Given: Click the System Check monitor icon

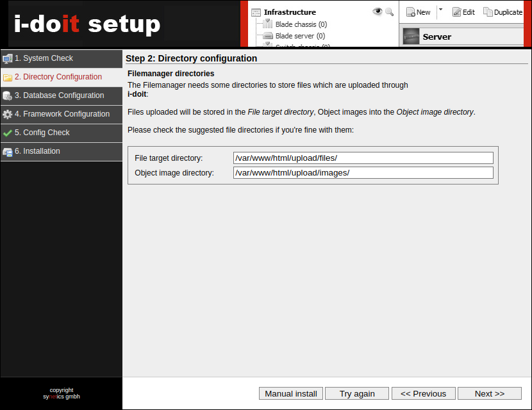Looking at the screenshot, I should (8, 59).
